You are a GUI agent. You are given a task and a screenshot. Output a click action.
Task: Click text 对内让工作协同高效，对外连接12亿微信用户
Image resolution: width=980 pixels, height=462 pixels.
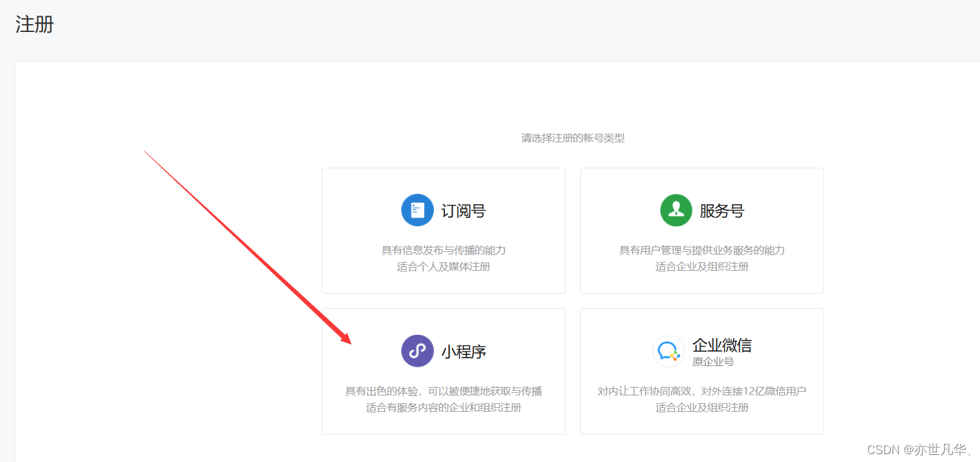coord(702,391)
